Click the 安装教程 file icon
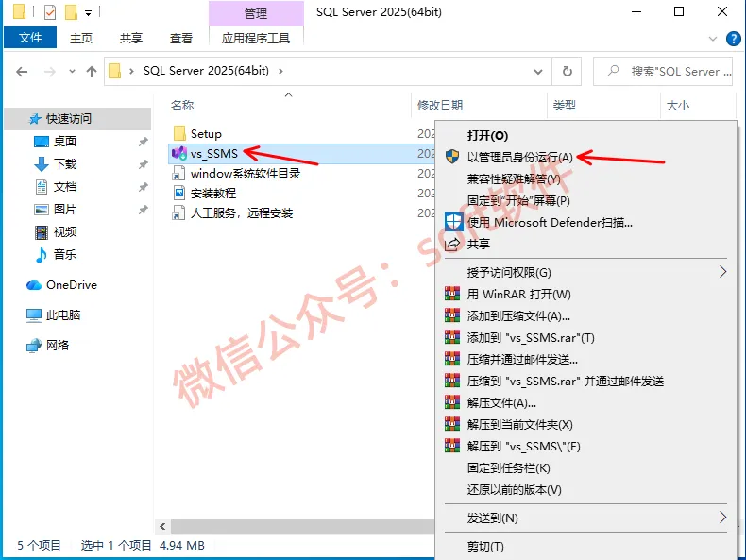746x560 pixels. (178, 193)
